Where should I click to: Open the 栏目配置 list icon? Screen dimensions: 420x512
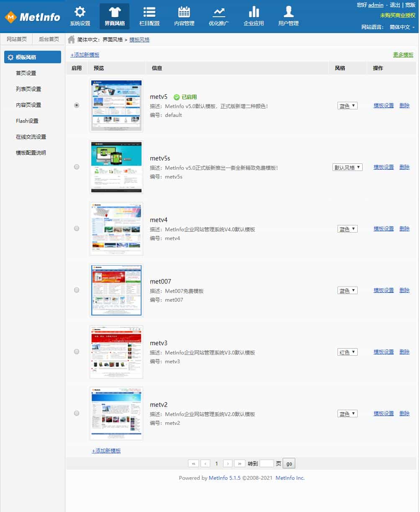[149, 12]
